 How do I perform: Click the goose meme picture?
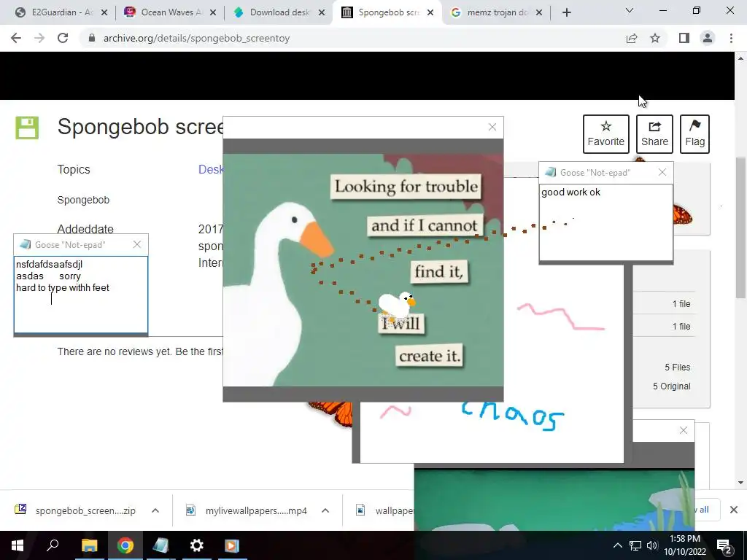click(x=363, y=270)
